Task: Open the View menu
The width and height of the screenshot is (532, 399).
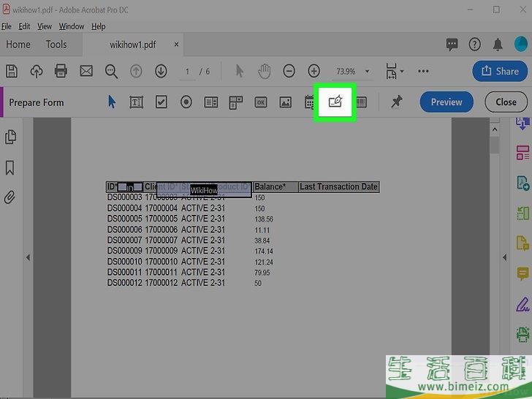Action: click(45, 26)
